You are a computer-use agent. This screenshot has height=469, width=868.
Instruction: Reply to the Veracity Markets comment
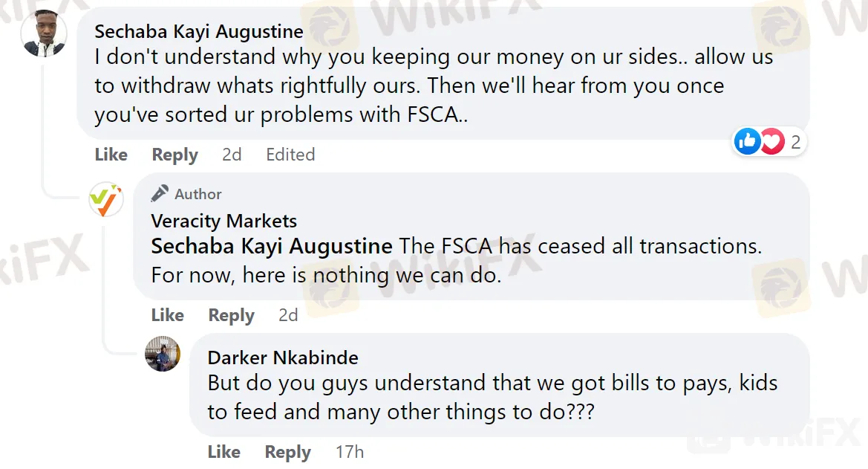click(x=232, y=316)
